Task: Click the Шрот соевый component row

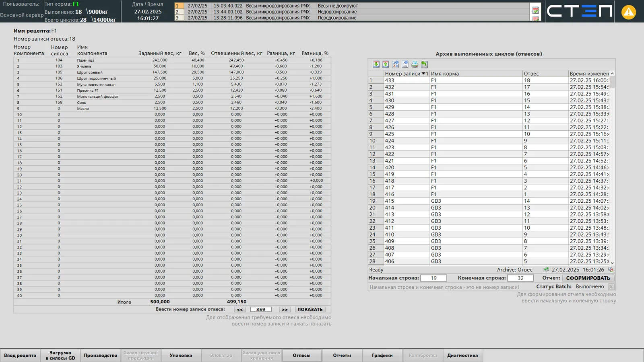Action: pos(172,72)
